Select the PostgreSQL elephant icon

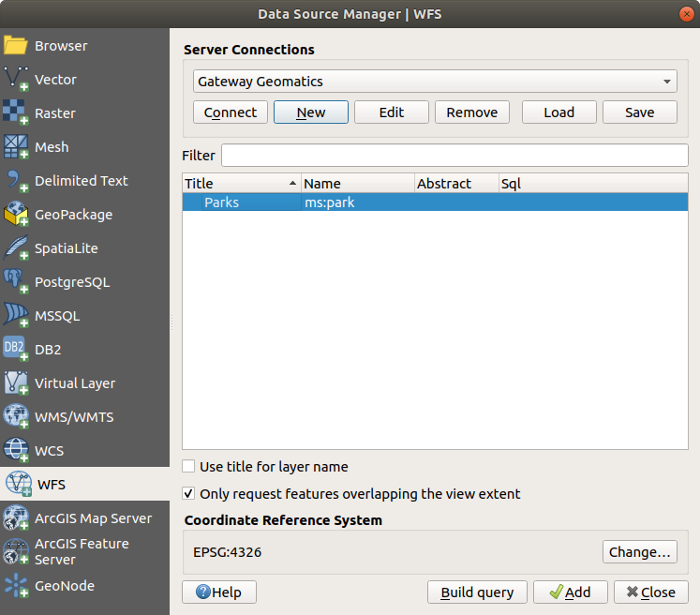(x=17, y=282)
